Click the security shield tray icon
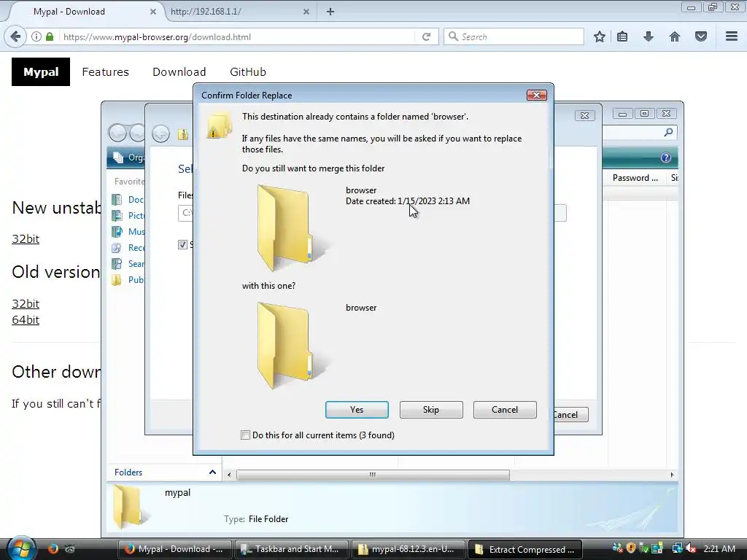This screenshot has width=747, height=560. pos(631,548)
